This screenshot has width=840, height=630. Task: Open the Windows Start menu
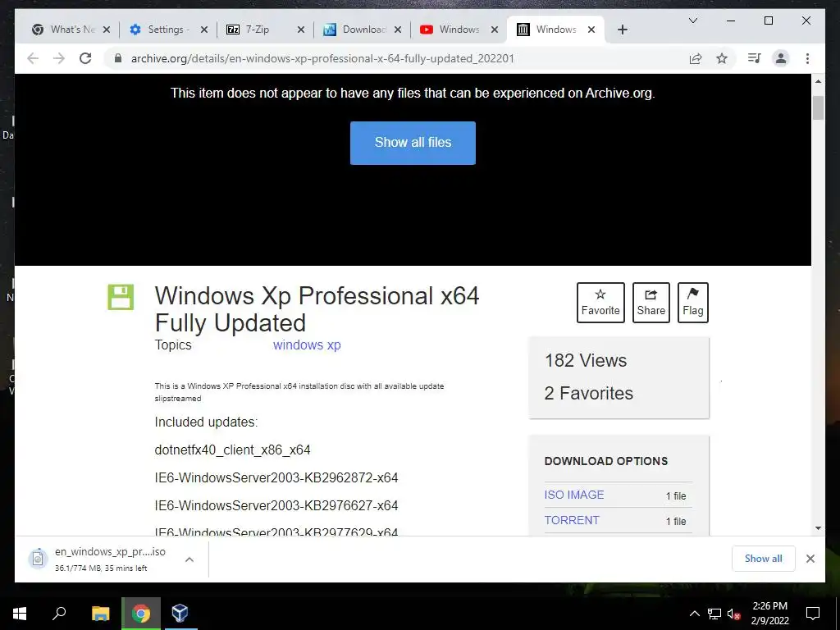[20, 613]
